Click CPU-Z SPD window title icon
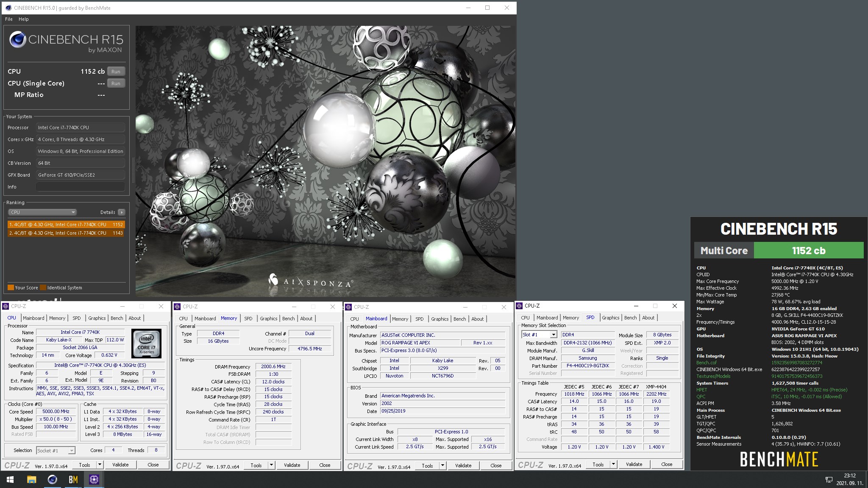The height and width of the screenshot is (488, 868). click(519, 305)
